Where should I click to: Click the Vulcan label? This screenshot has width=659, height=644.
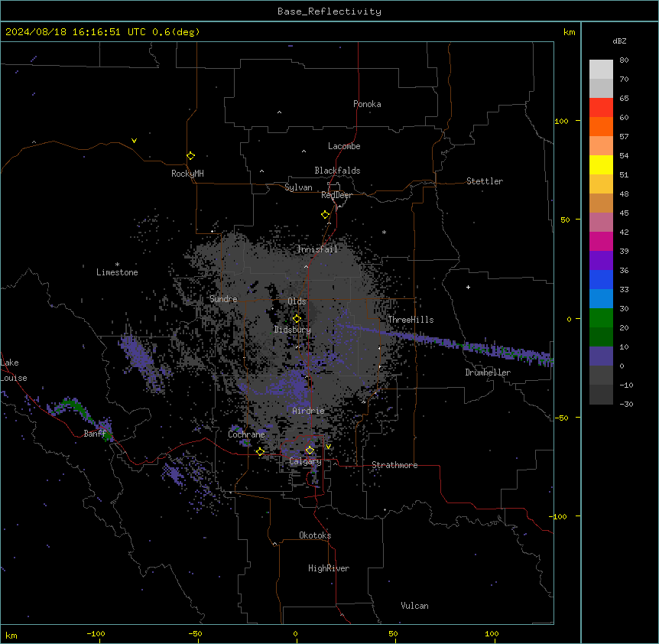point(414,606)
